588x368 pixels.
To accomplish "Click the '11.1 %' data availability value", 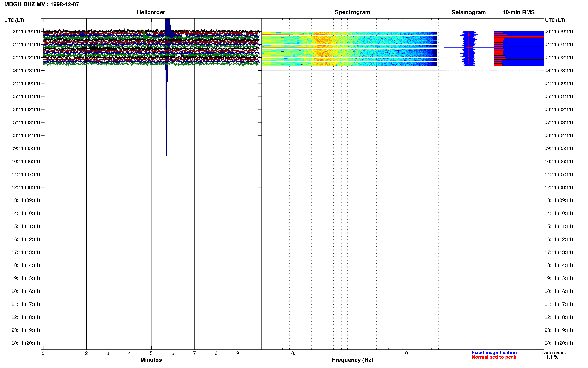I will tap(551, 357).
